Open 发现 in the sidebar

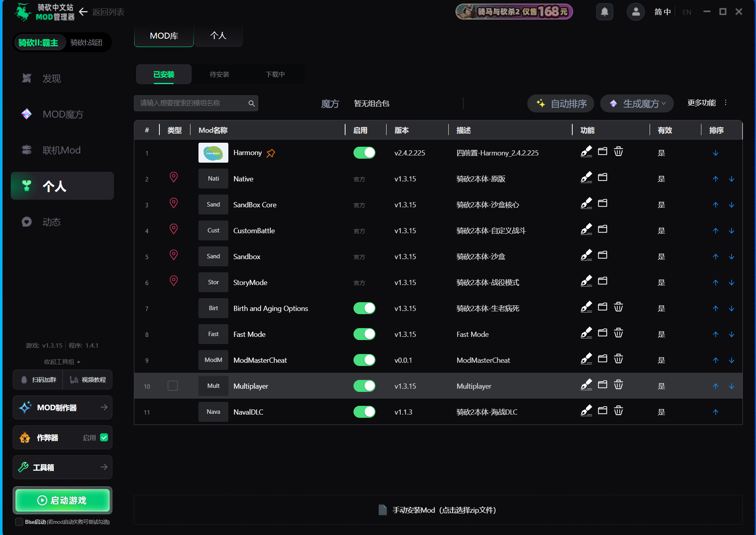tap(62, 79)
